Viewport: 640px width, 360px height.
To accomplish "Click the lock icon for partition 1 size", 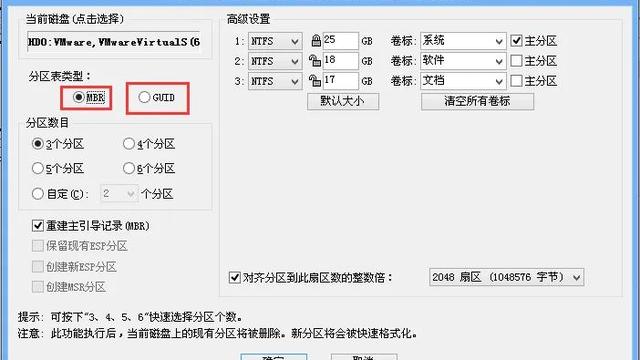I will pyautogui.click(x=316, y=41).
